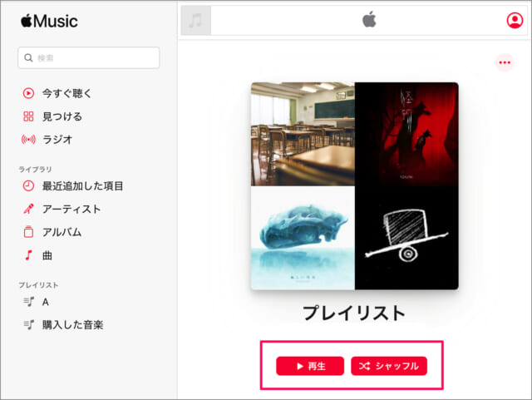The height and width of the screenshot is (400, 532).
Task: Open 今すぐ聴く from the sidebar
Action: click(x=57, y=93)
